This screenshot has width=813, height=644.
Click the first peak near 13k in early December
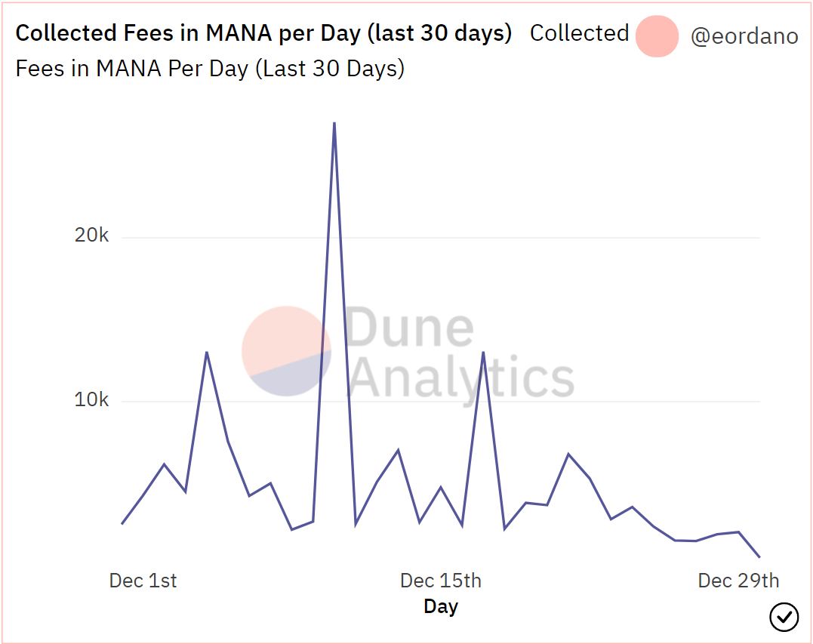(x=206, y=352)
